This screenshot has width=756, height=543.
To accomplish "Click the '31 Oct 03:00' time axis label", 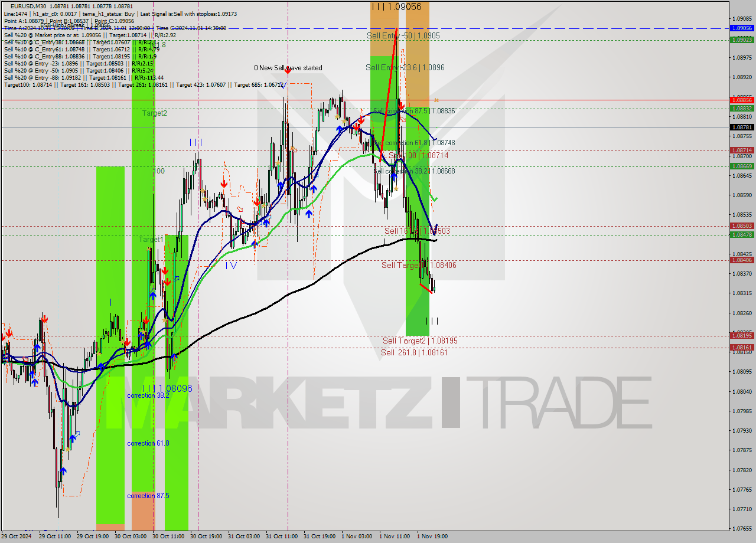I will (x=243, y=537).
